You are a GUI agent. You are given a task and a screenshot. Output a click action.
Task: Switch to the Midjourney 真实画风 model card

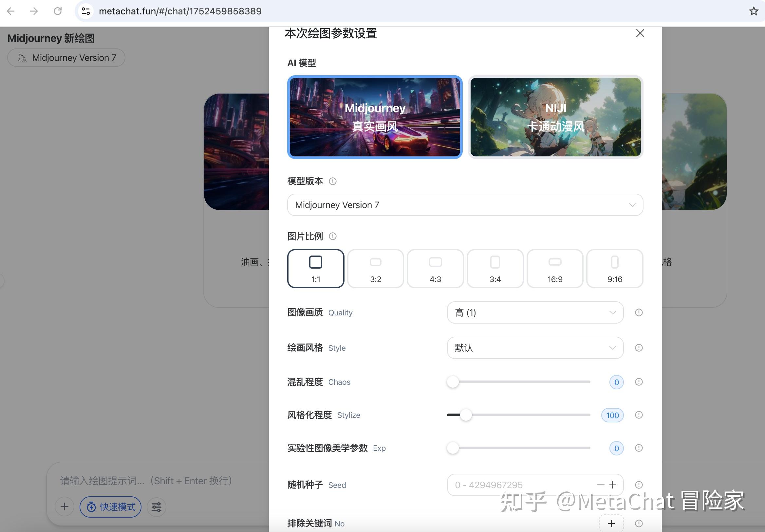(375, 117)
